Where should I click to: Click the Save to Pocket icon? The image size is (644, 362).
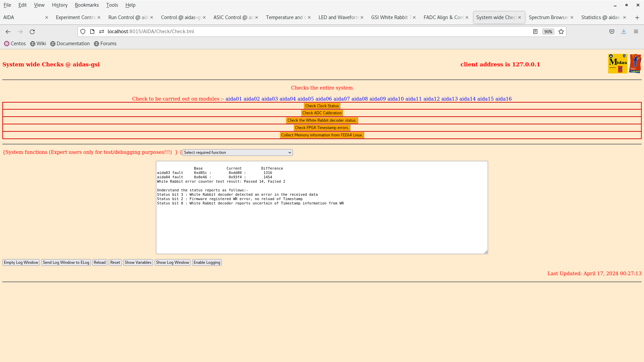[x=612, y=32]
